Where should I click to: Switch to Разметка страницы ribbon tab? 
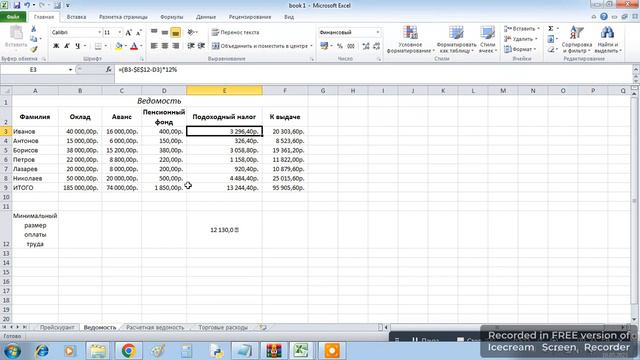click(x=123, y=17)
